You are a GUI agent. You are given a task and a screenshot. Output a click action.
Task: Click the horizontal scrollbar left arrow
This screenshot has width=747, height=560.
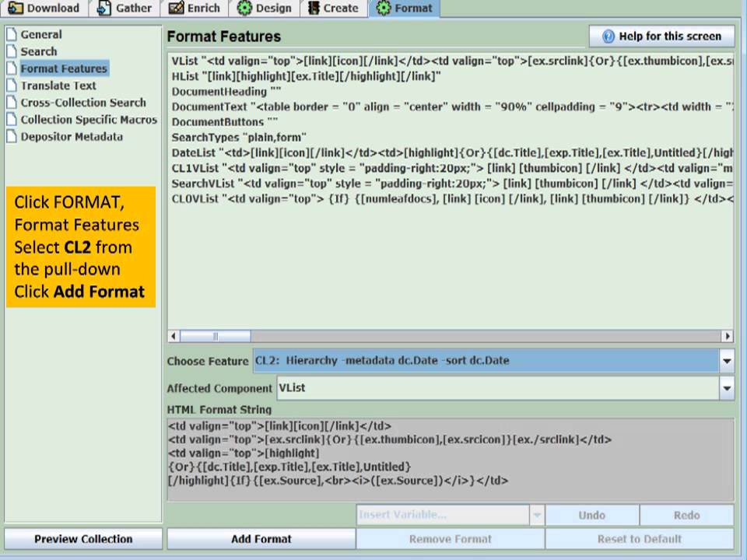(174, 336)
